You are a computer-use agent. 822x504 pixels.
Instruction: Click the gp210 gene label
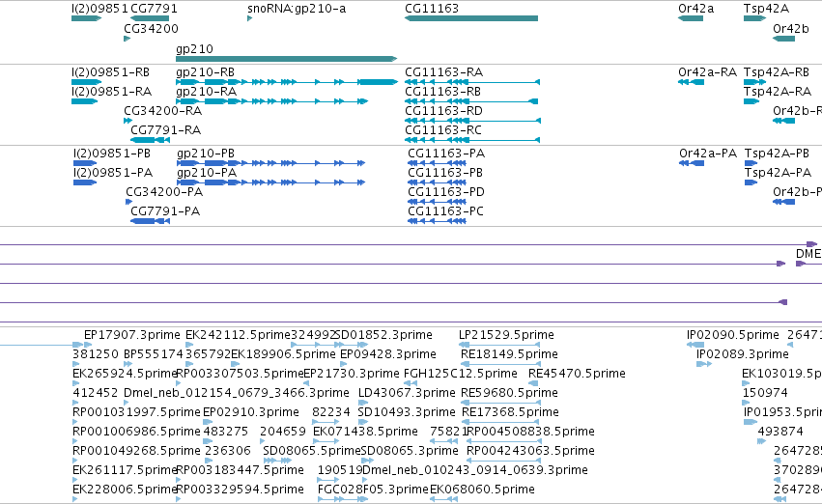[194, 49]
